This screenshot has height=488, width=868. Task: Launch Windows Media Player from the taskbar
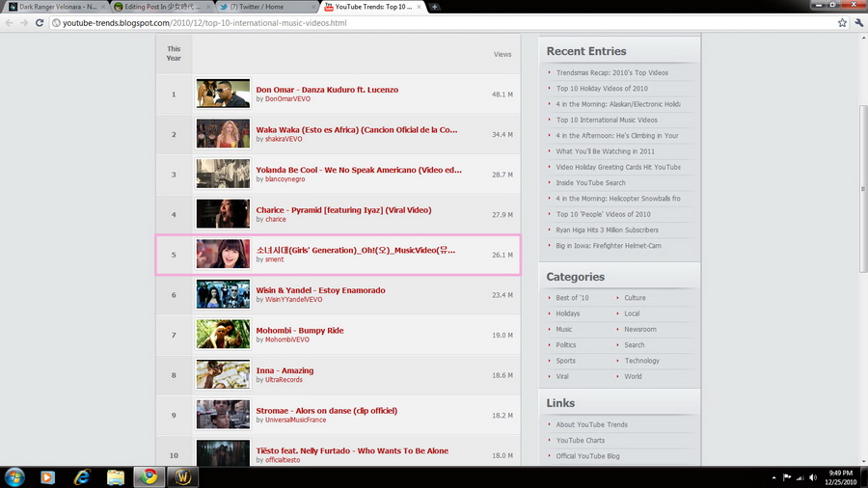(x=47, y=477)
